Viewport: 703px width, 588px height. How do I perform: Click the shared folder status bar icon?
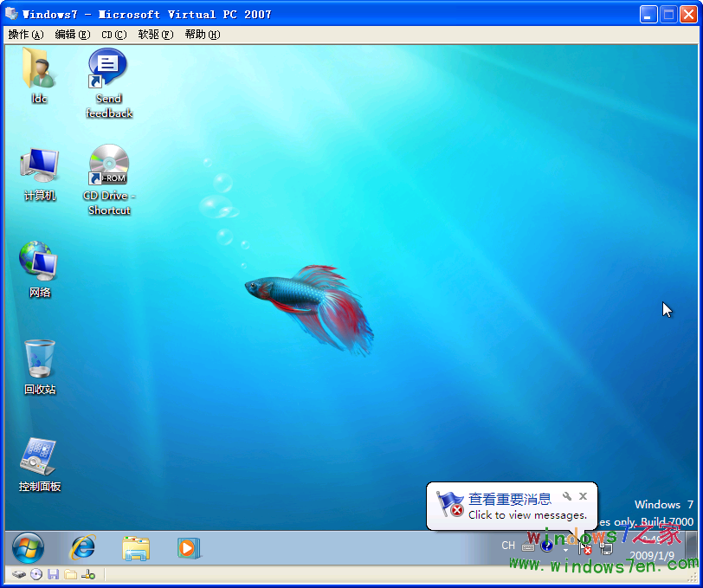[70, 574]
